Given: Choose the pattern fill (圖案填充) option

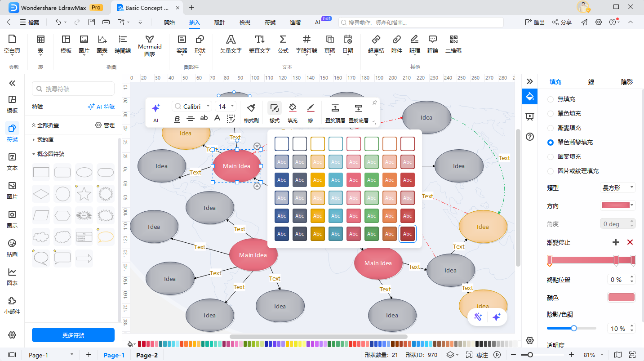Looking at the screenshot, I should pos(551,156).
